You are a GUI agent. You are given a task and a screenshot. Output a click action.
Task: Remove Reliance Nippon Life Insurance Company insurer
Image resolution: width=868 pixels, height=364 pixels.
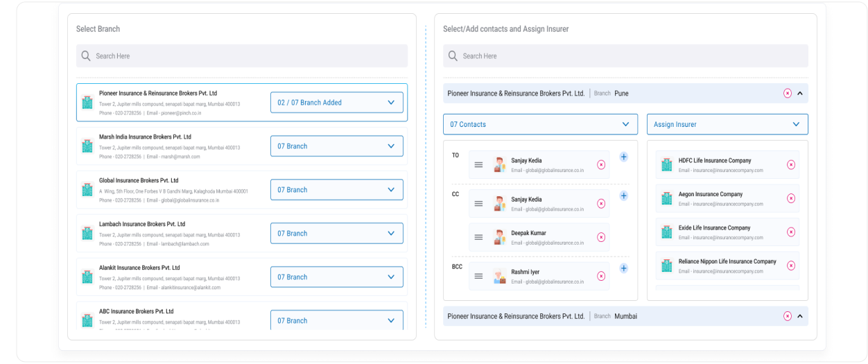[x=791, y=266]
